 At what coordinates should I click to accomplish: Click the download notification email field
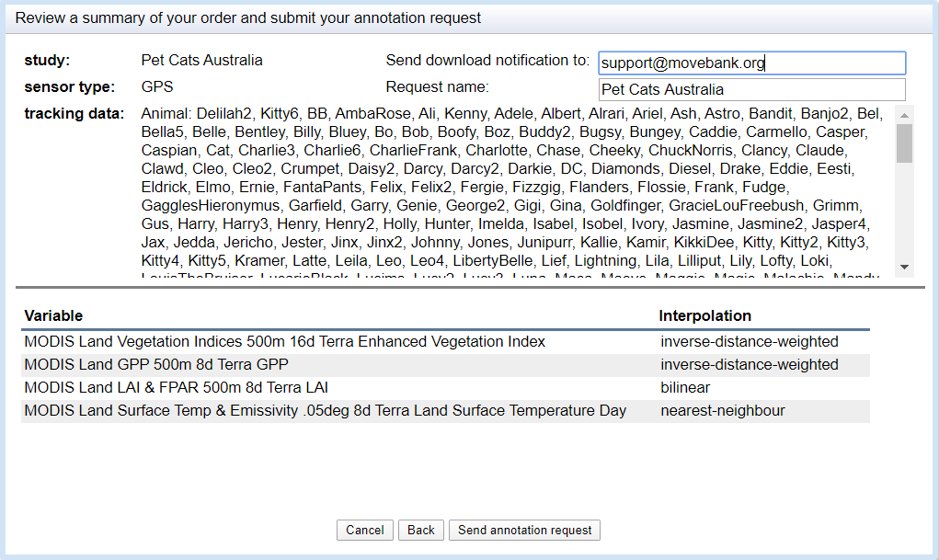(750, 63)
